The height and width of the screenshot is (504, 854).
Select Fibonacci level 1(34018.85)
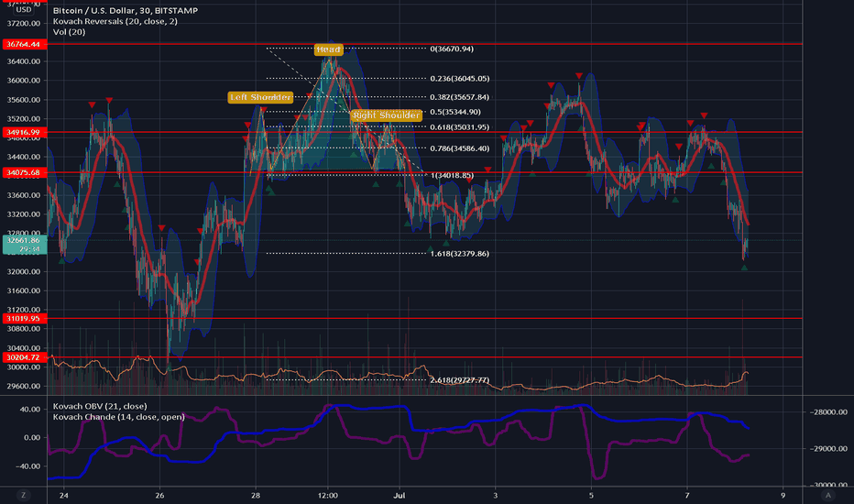[x=452, y=175]
